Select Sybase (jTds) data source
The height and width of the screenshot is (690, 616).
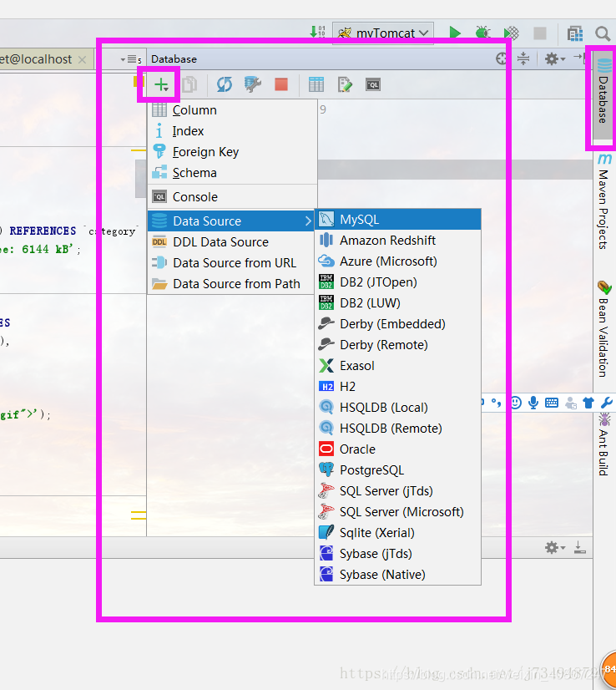tap(398, 554)
